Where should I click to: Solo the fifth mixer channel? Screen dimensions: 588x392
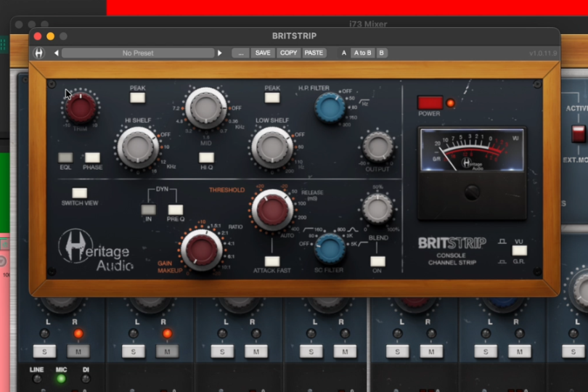[x=398, y=351]
